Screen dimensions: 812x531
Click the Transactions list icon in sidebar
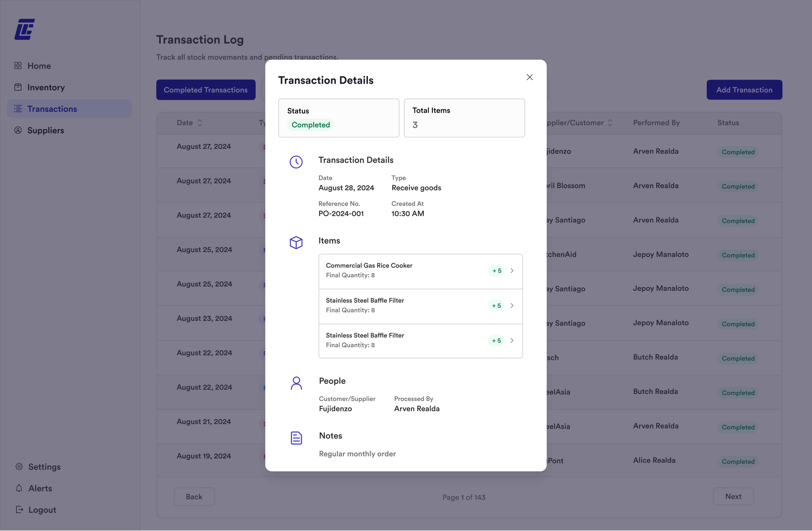tap(18, 109)
